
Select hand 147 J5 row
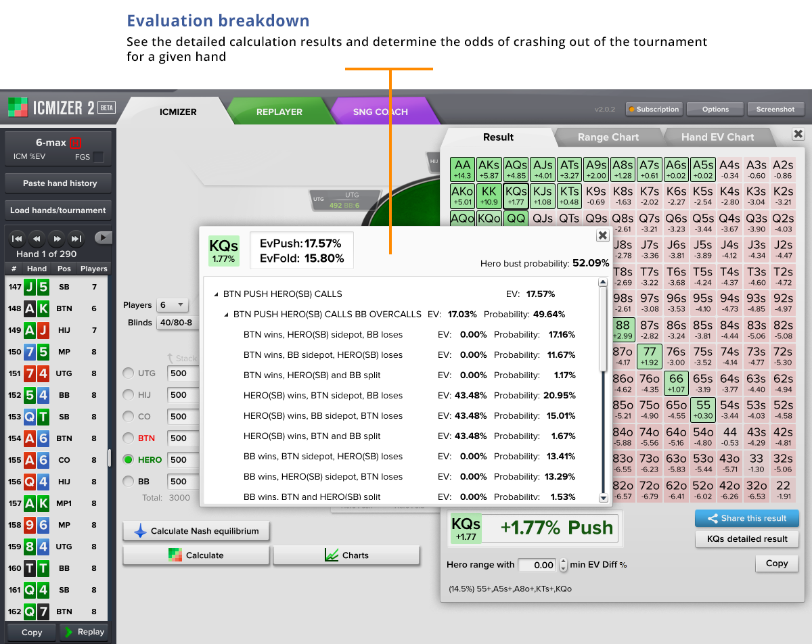pyautogui.click(x=55, y=287)
